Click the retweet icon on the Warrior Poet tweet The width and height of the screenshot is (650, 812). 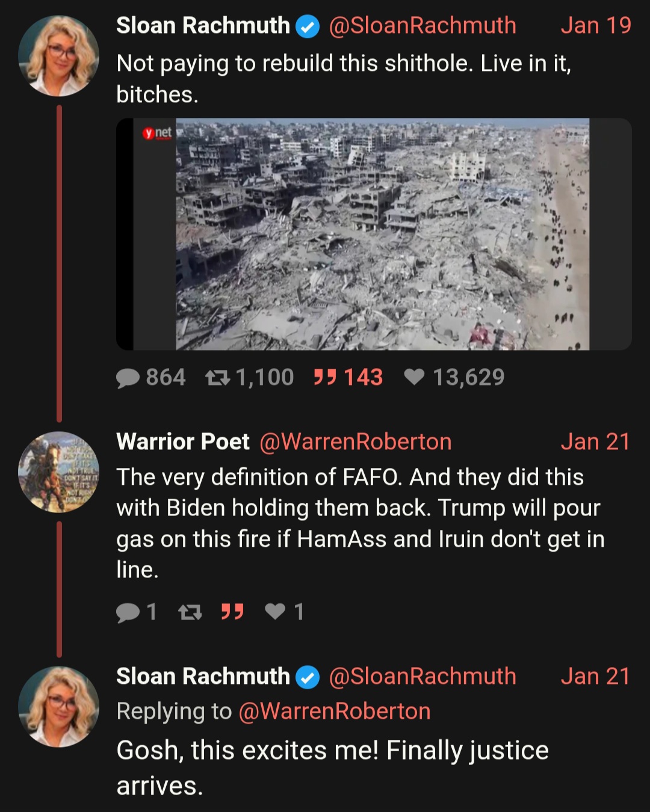(x=190, y=612)
